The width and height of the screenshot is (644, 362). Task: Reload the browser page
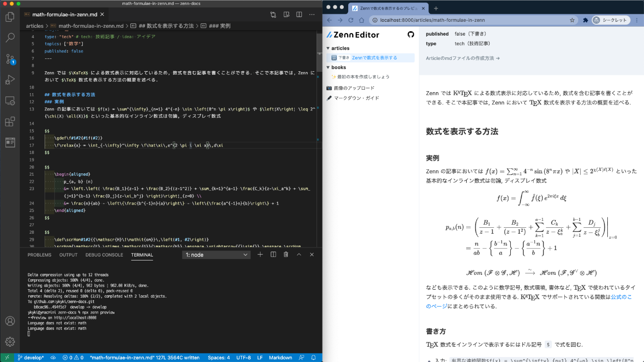point(351,20)
